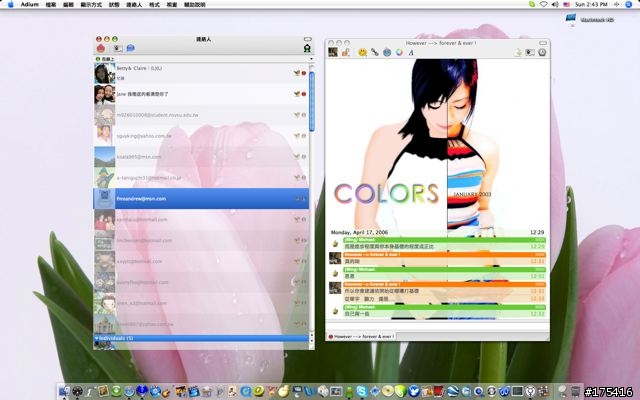Select the highlighted freeandrew@msn.com contact
640x400 pixels.
pos(202,198)
